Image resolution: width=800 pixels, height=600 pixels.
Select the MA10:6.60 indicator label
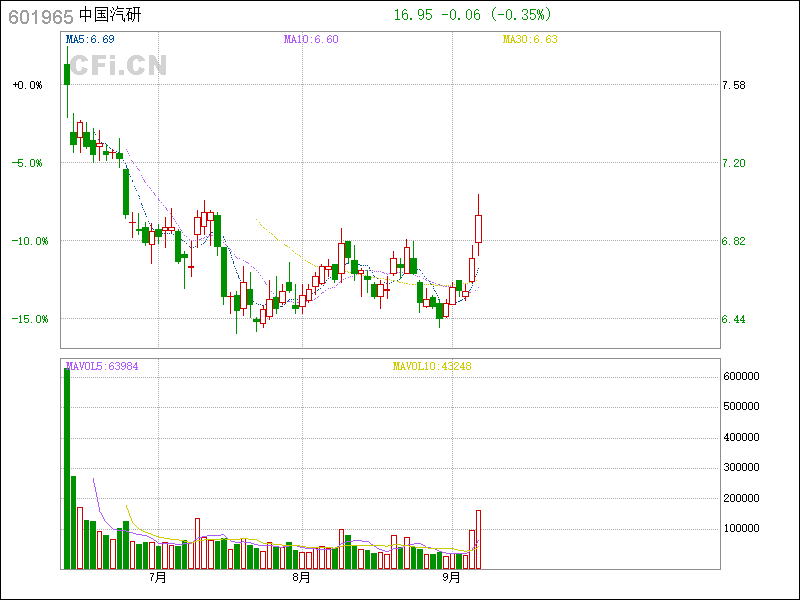(x=311, y=40)
